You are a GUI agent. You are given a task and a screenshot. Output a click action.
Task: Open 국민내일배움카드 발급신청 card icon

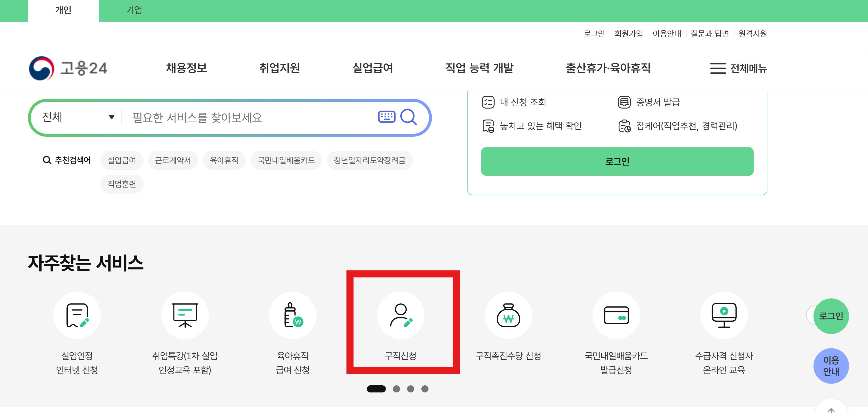click(x=616, y=315)
